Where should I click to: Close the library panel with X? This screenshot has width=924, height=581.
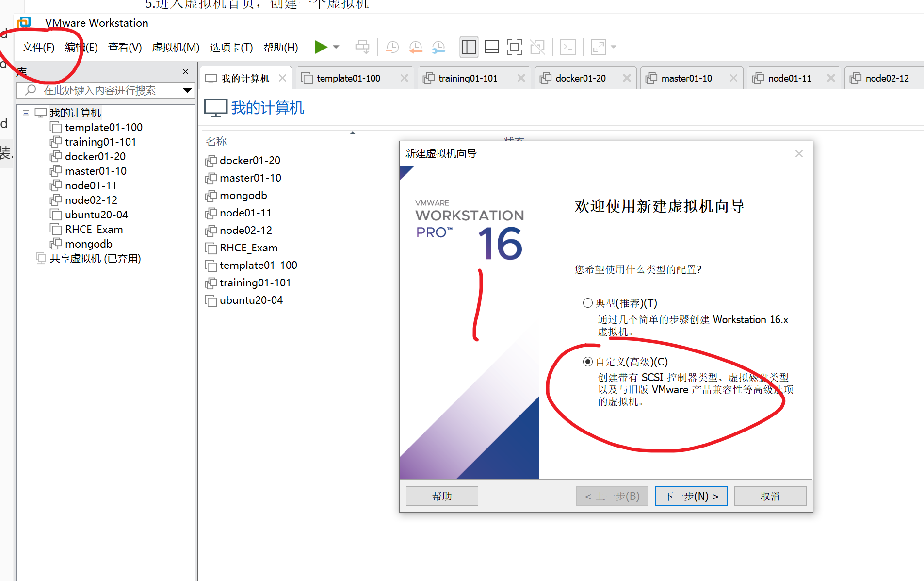[186, 71]
